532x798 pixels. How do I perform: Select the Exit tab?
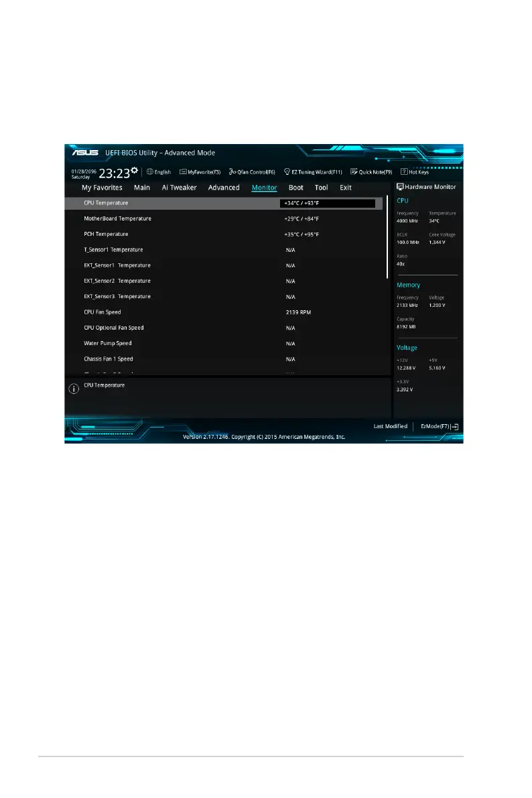click(346, 188)
